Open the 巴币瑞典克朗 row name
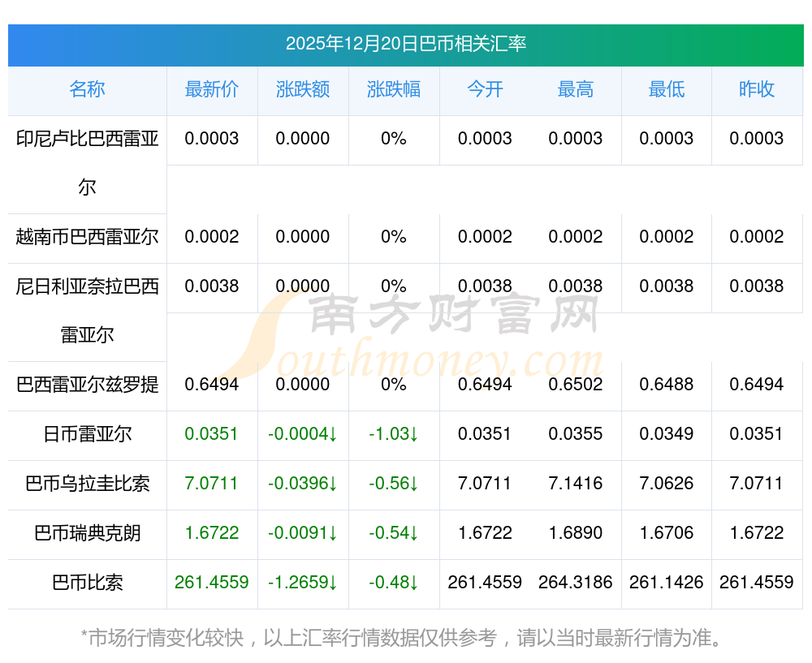The image size is (812, 663). pyautogui.click(x=87, y=533)
